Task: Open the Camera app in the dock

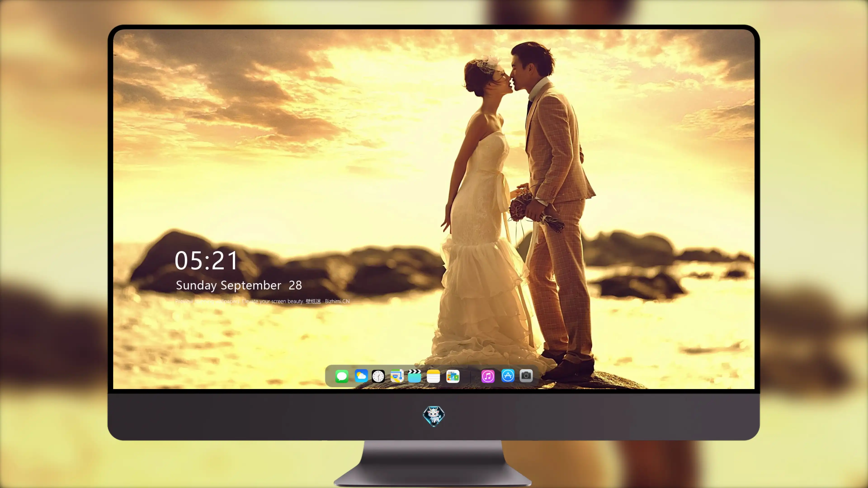Action: tap(526, 376)
